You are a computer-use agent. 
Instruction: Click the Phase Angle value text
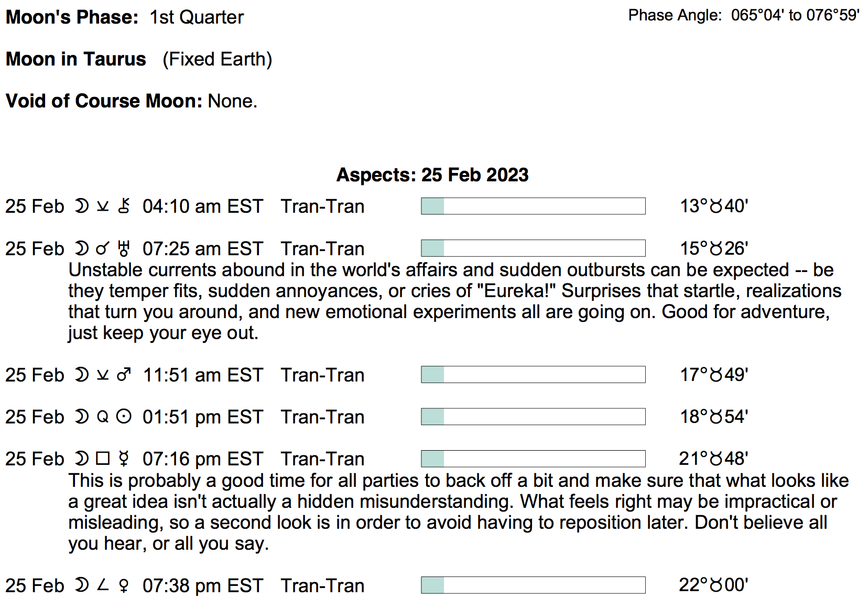click(795, 15)
